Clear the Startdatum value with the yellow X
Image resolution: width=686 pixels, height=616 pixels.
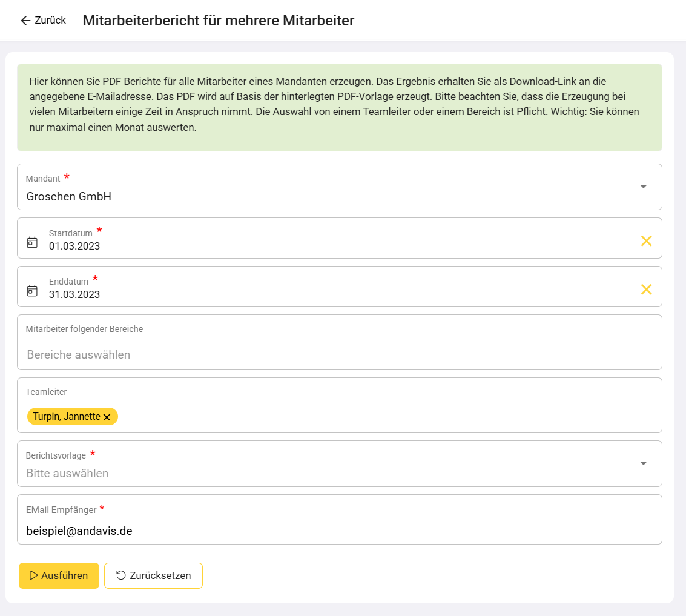pos(646,241)
